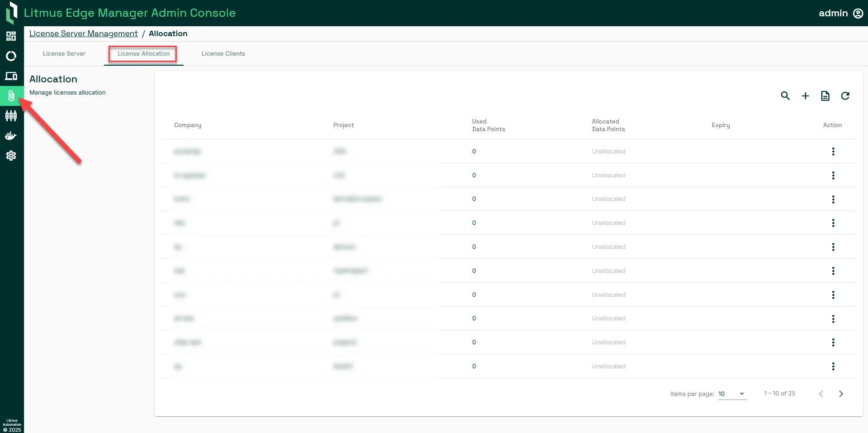Open action menu for fifth table row
This screenshot has width=868, height=433.
pyautogui.click(x=833, y=247)
